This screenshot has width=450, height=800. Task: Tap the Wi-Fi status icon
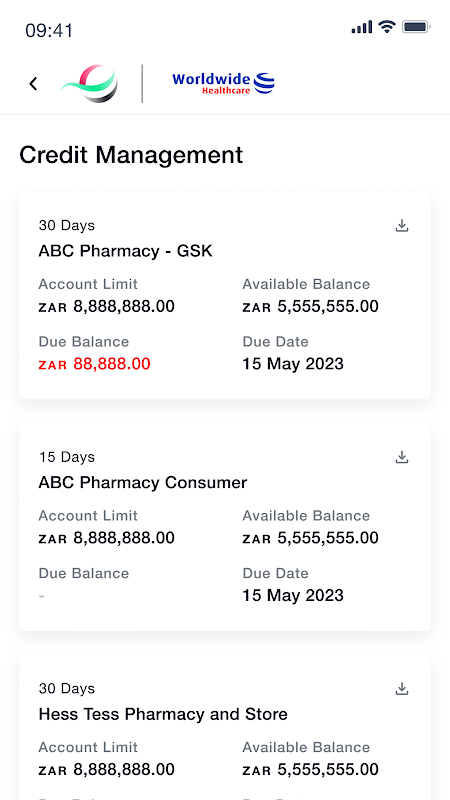[x=387, y=27]
